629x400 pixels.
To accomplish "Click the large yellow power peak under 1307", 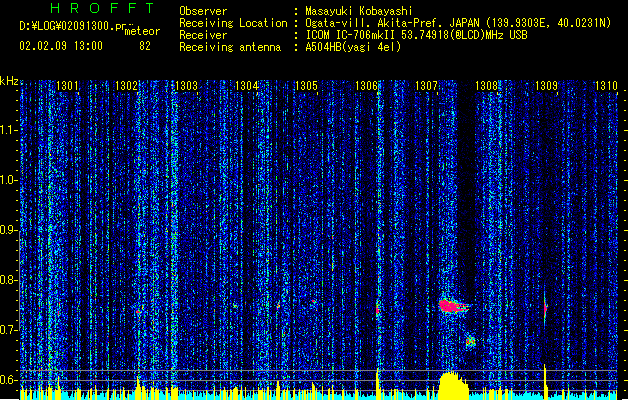I will pyautogui.click(x=453, y=385).
